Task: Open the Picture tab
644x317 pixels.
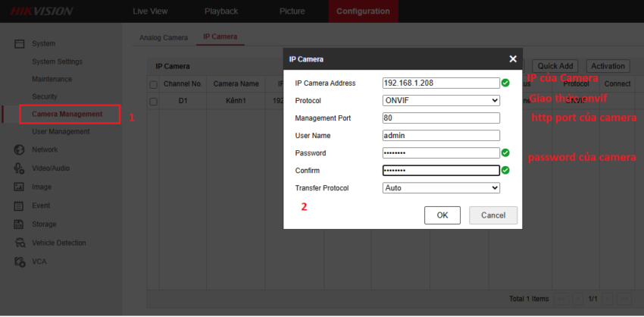Action: (292, 11)
